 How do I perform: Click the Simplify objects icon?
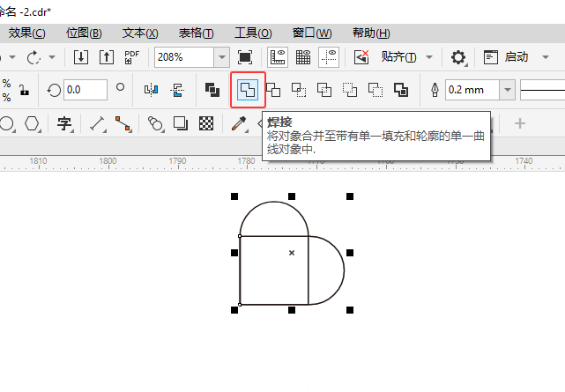point(324,90)
